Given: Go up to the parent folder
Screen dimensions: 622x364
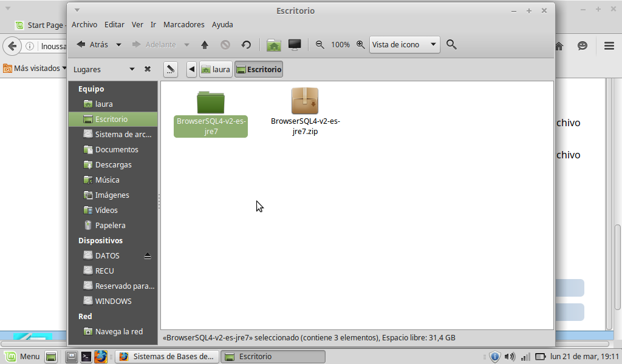Looking at the screenshot, I should click(205, 44).
